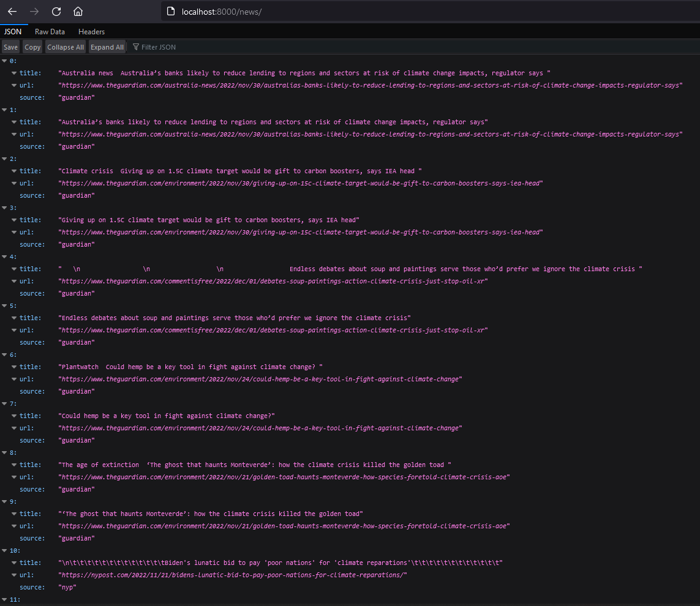Collapse entry 5 via its disclosure triangle
Image resolution: width=700 pixels, height=606 pixels.
click(5, 305)
